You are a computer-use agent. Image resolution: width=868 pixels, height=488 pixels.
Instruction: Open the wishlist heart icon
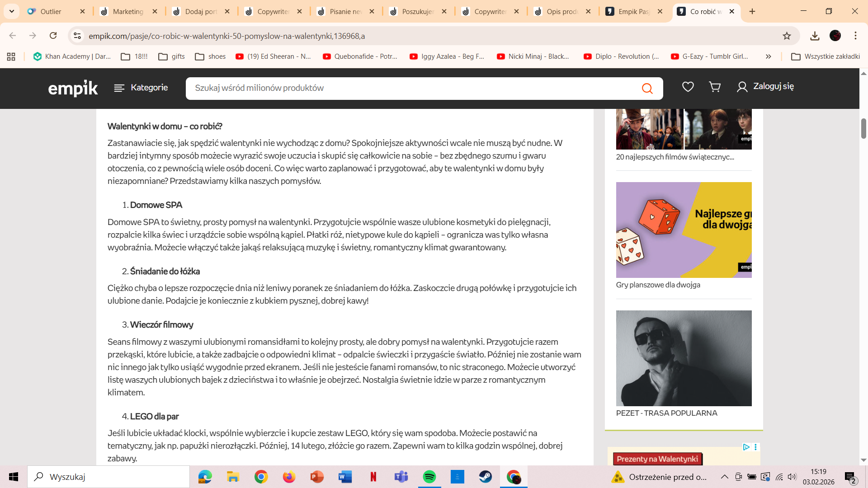click(x=688, y=87)
